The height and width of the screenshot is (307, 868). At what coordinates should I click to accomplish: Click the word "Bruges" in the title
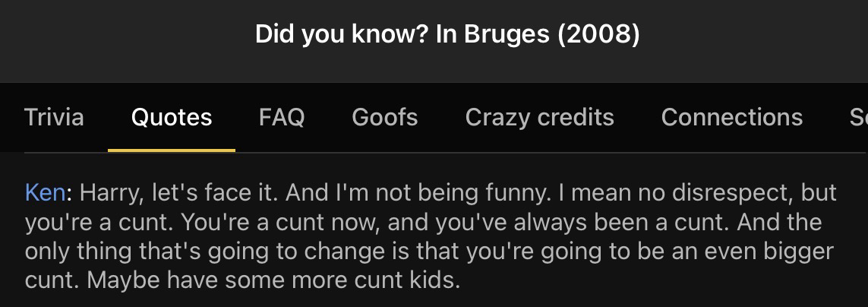pos(505,34)
